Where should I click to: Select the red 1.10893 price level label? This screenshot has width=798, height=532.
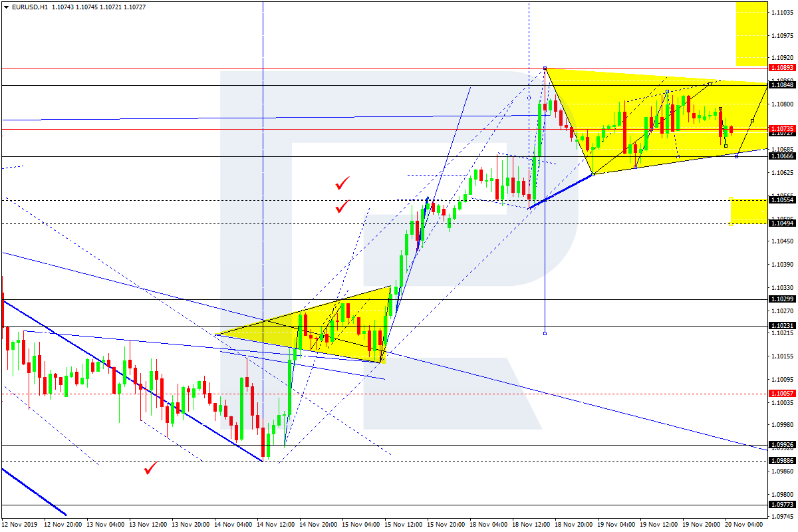(x=782, y=68)
